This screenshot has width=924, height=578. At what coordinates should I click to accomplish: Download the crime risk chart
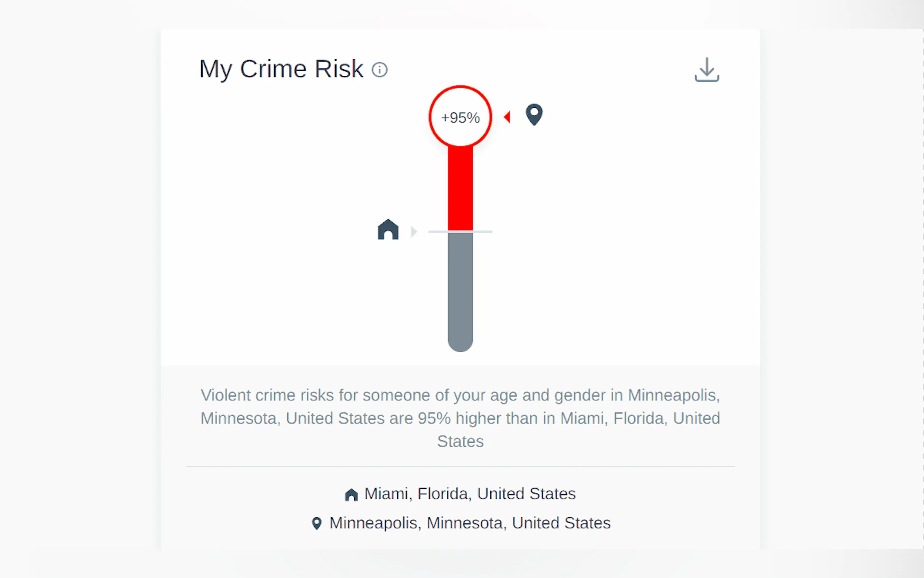706,70
